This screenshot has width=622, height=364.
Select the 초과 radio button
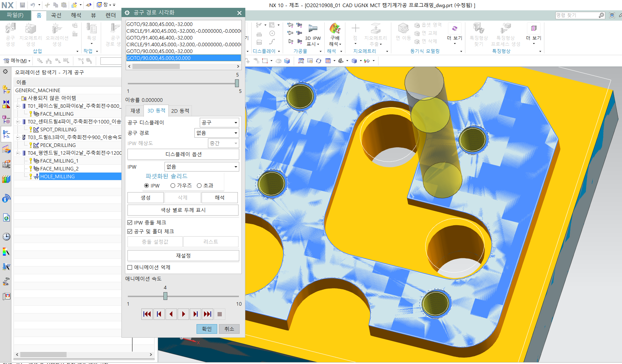point(199,186)
